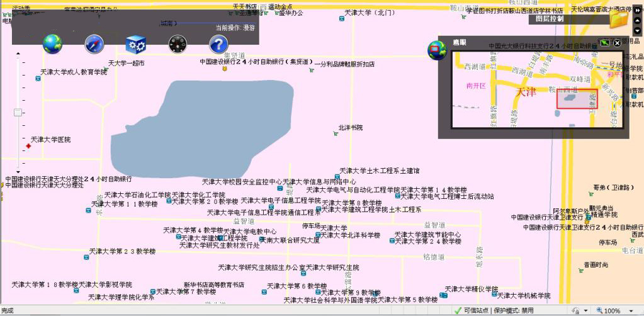Open the blue gear-cube settings tool

pos(136,44)
